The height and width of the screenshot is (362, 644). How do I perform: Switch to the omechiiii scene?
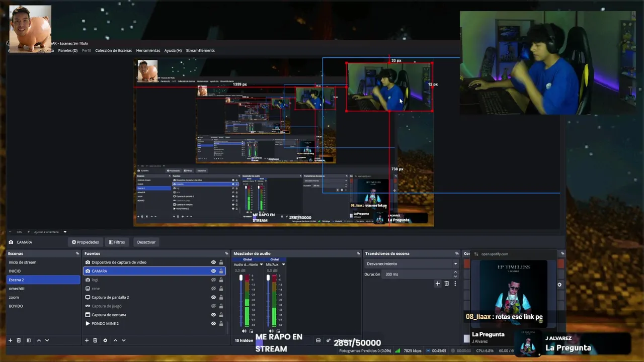coord(43,289)
